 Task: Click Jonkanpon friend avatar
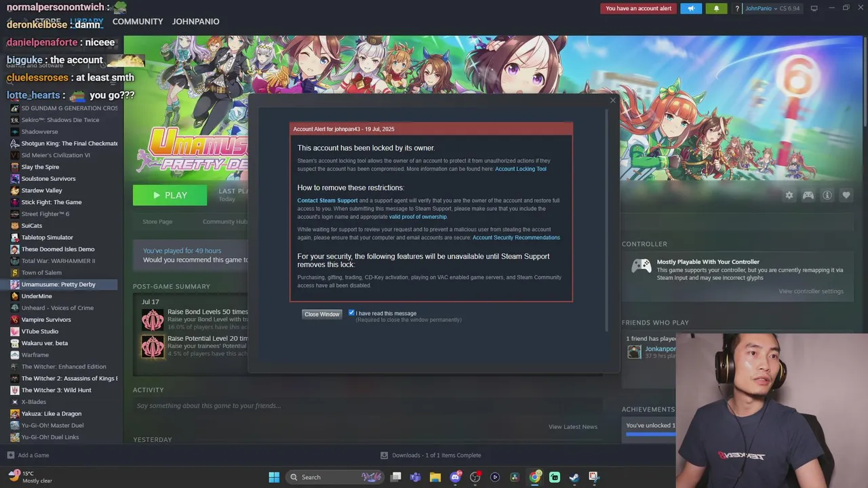[x=634, y=352]
